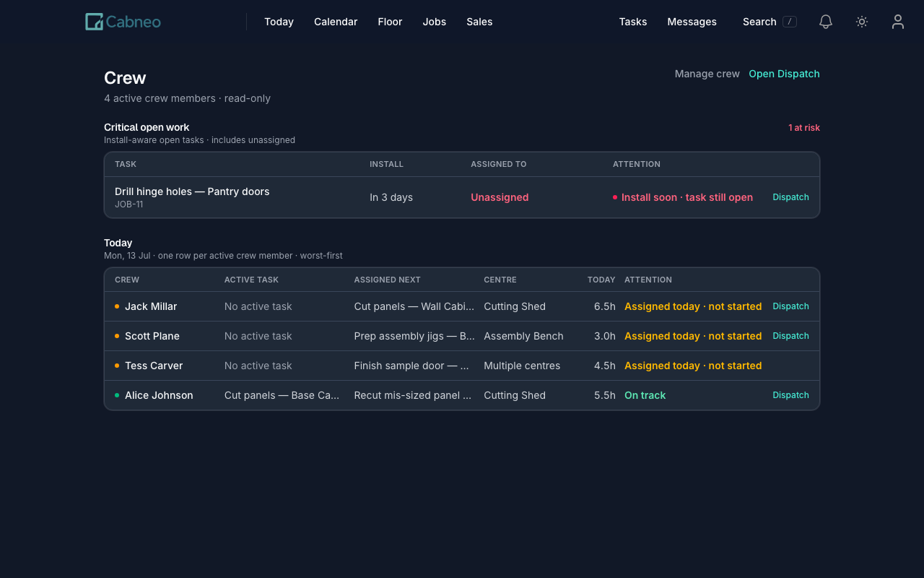Select crew member Alice Johnson
The image size is (924, 578).
point(159,395)
